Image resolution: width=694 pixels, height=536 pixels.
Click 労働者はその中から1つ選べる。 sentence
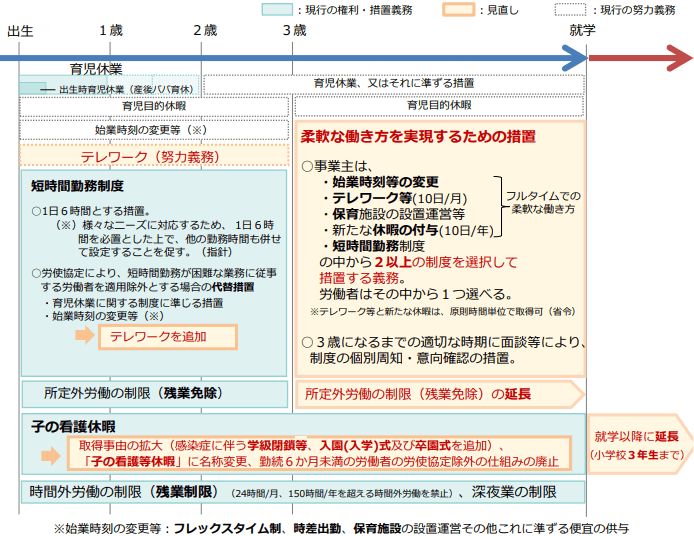(416, 294)
